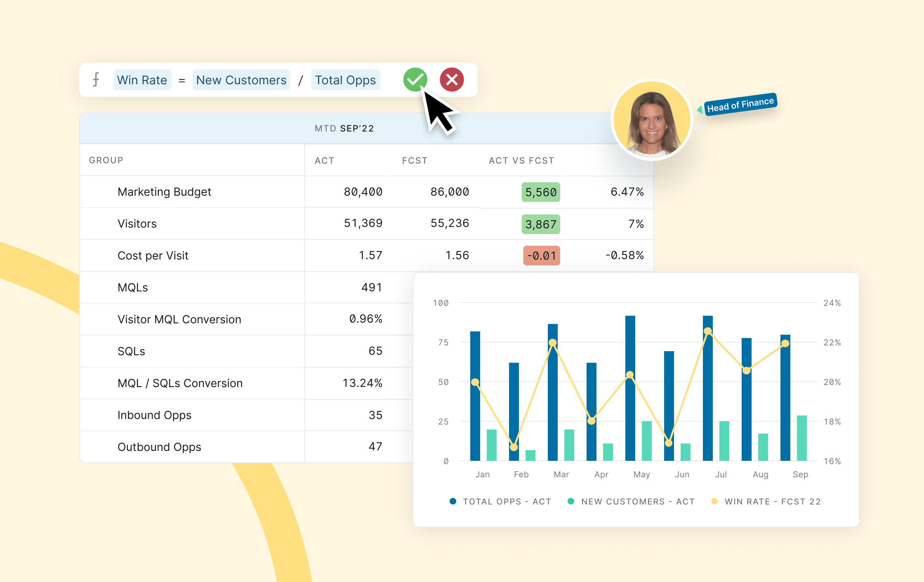Select the ACT VS FCST column header
This screenshot has width=924, height=582.
(x=521, y=160)
